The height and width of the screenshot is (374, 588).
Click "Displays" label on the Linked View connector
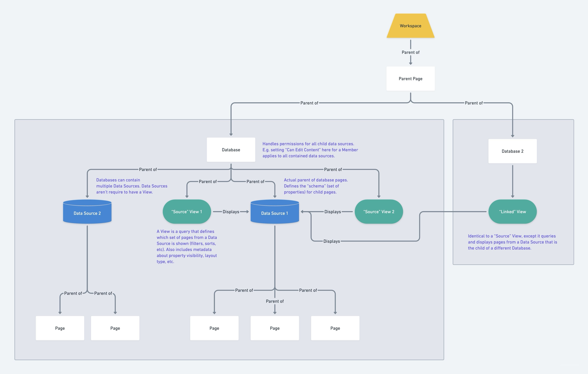pyautogui.click(x=332, y=241)
